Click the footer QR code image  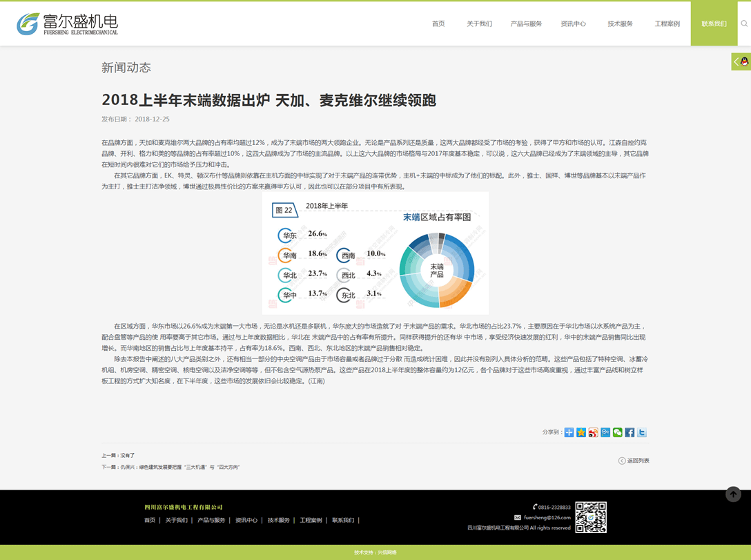click(591, 517)
